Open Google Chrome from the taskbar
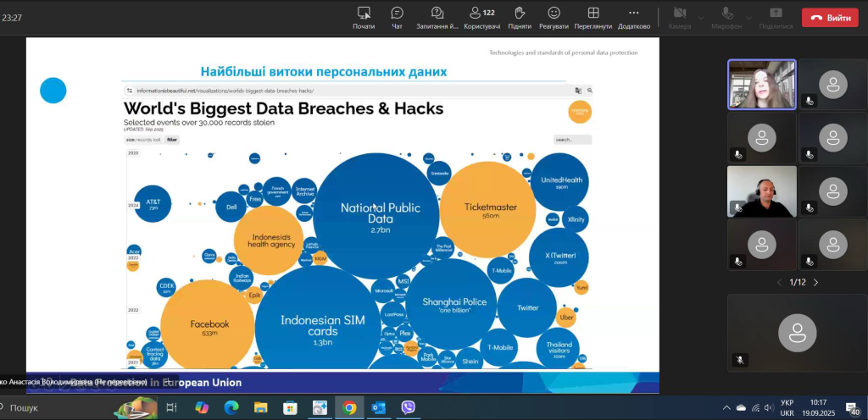 [349, 408]
